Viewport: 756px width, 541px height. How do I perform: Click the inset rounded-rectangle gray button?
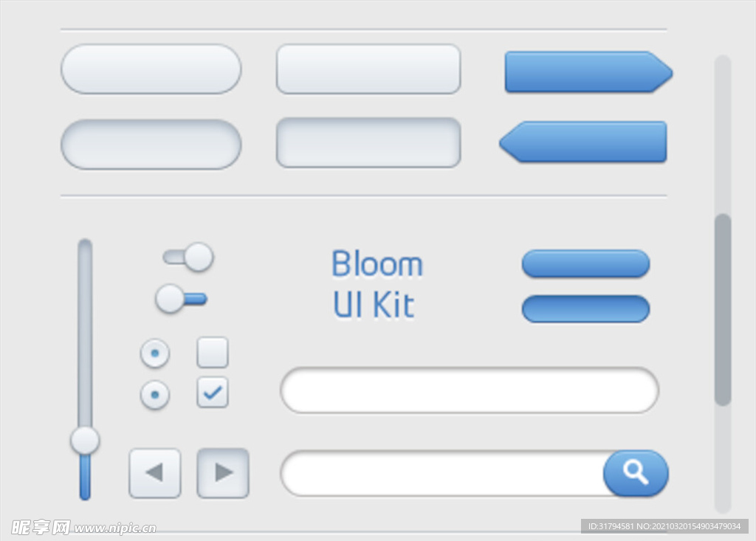pos(368,142)
